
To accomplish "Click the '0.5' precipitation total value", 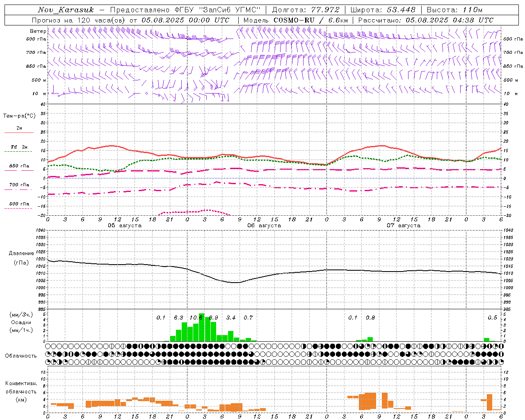I will tap(492, 317).
